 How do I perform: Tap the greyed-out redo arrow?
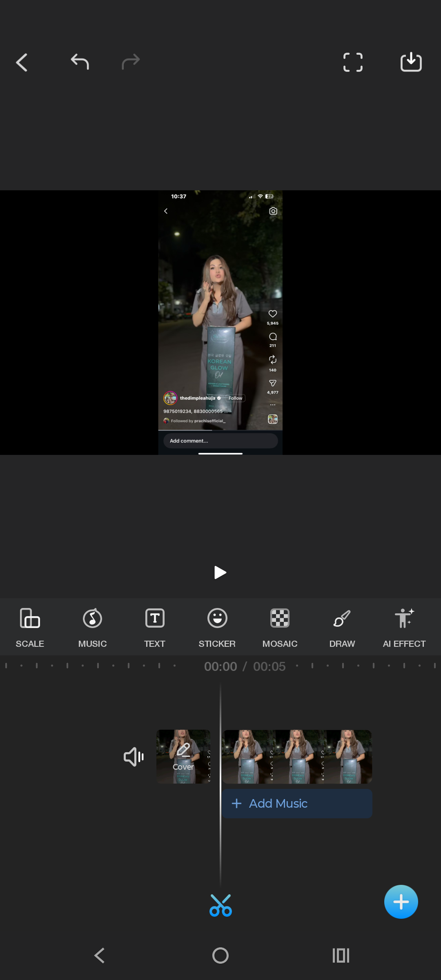(x=131, y=62)
